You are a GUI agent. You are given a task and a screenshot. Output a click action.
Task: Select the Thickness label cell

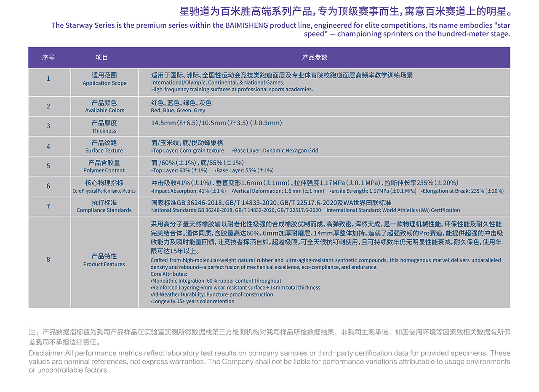pos(104,126)
